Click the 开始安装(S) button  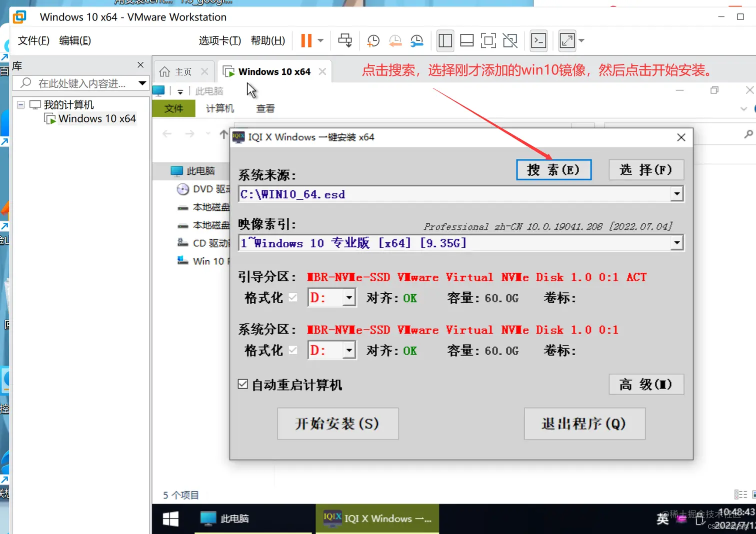[x=337, y=424]
